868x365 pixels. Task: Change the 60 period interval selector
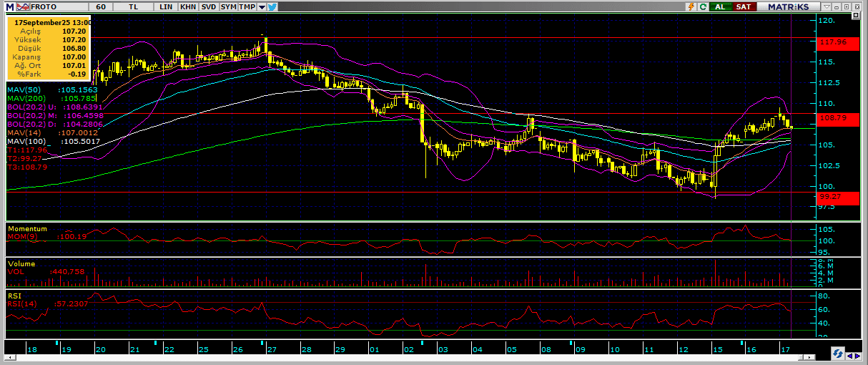pyautogui.click(x=100, y=6)
